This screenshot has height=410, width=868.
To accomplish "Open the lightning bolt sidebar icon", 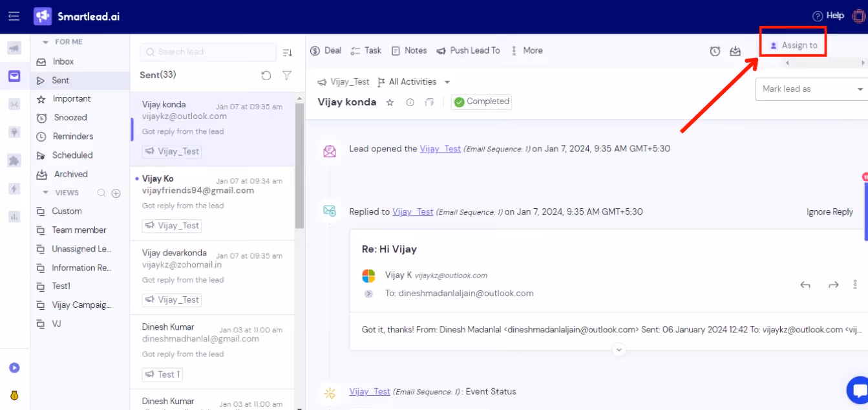I will coord(14,188).
